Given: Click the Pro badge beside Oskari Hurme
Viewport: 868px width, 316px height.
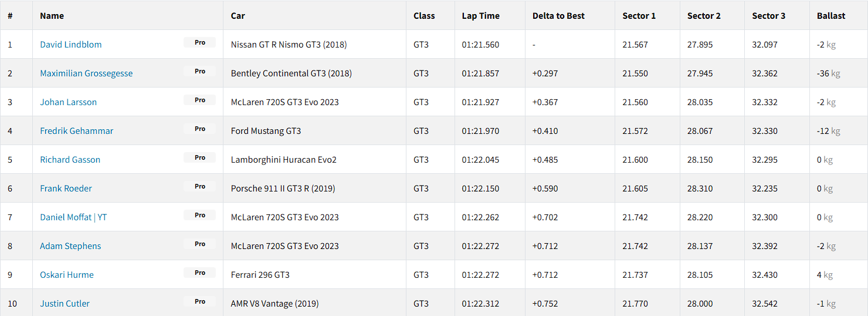Looking at the screenshot, I should point(200,273).
